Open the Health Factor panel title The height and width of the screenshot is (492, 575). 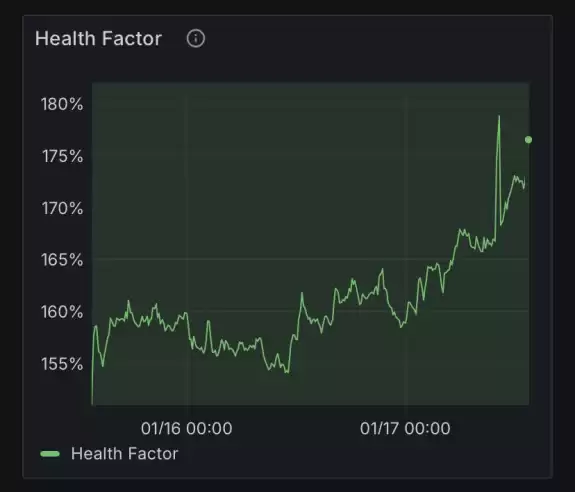98,38
